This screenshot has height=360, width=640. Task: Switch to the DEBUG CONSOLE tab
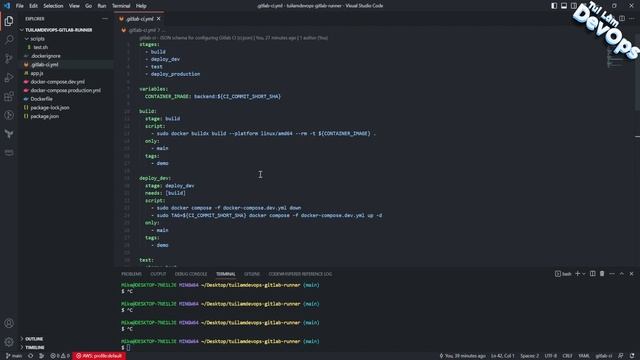click(x=191, y=274)
